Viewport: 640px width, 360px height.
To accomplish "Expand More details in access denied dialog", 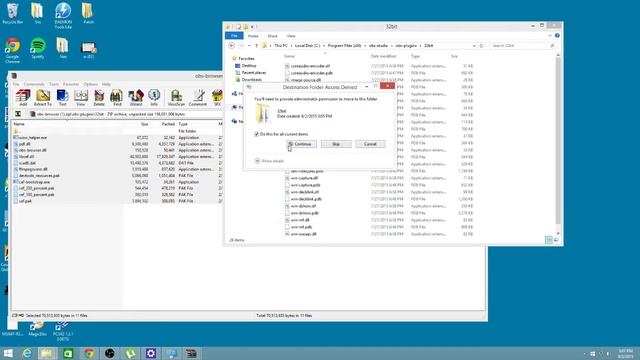I will click(269, 161).
